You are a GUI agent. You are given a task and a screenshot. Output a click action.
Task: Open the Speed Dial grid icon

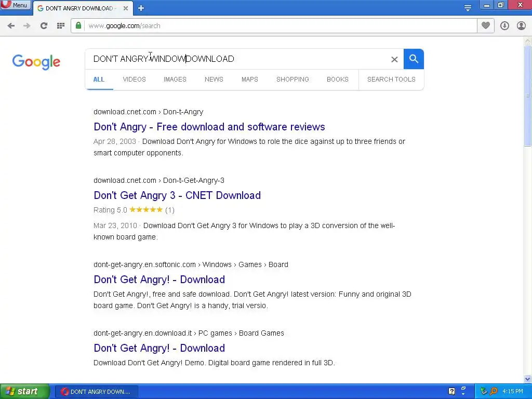coord(61,26)
